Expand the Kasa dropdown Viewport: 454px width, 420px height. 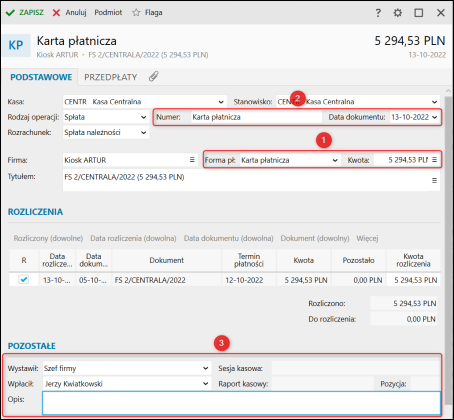(x=221, y=102)
